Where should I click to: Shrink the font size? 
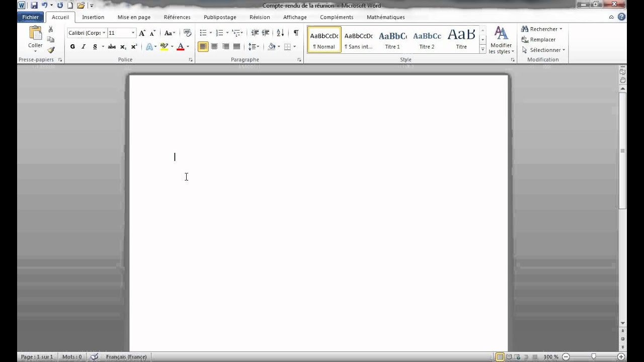click(152, 33)
